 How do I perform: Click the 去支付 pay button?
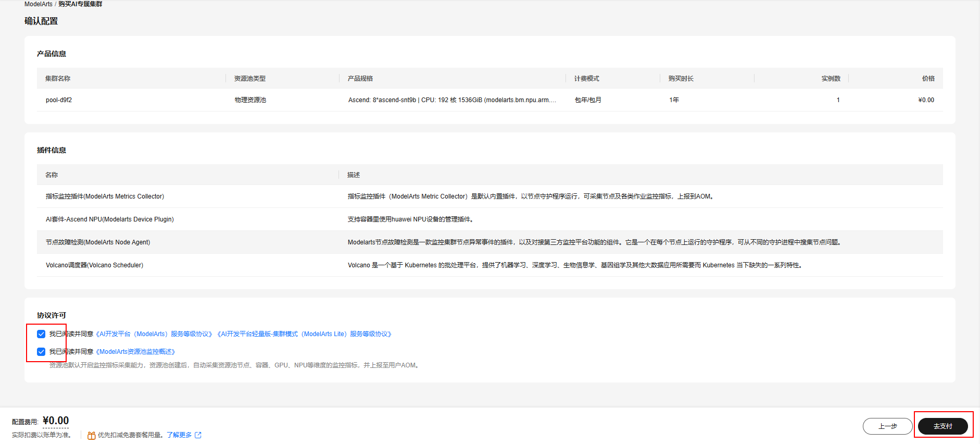click(943, 426)
